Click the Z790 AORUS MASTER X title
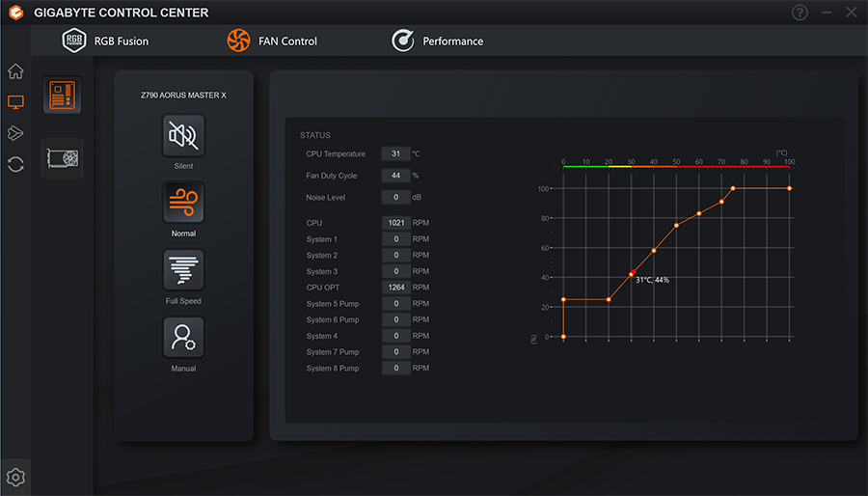868x496 pixels. pyautogui.click(x=183, y=96)
